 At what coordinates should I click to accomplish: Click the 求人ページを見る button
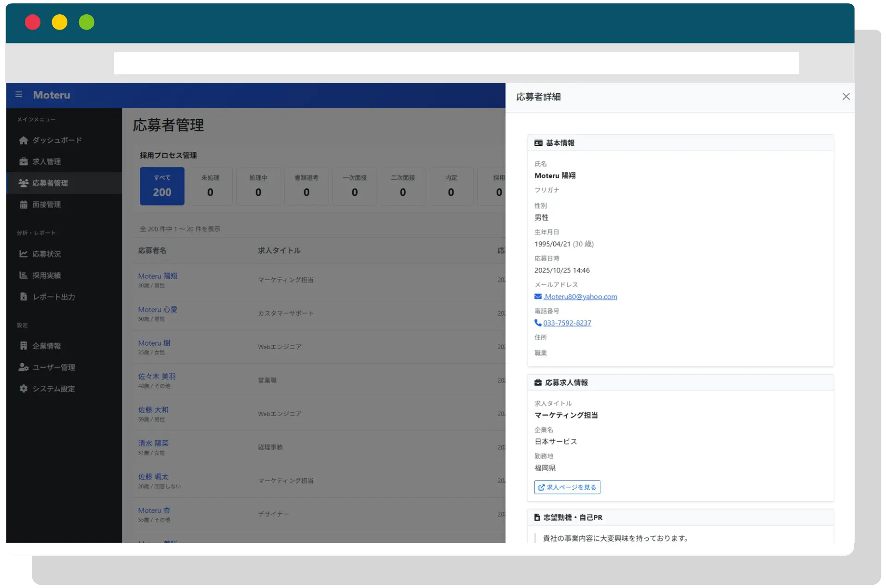567,487
